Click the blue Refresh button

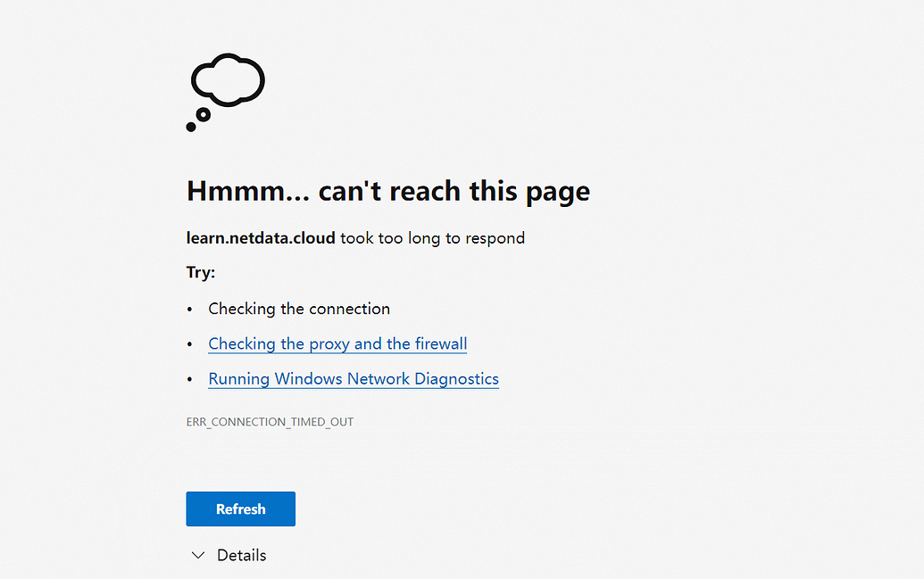tap(240, 509)
